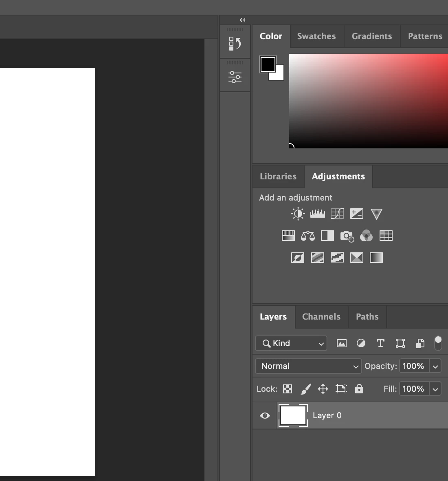Filter layers by adjustment layers

(x=361, y=343)
